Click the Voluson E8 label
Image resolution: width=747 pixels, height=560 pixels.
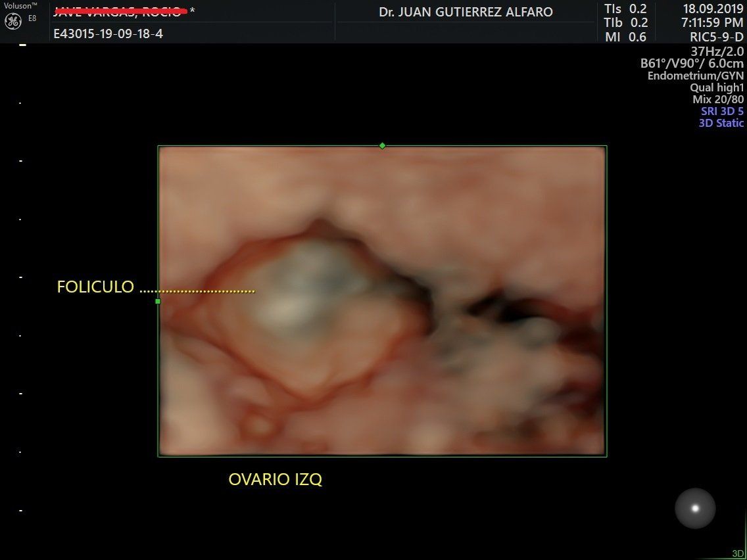(x=20, y=5)
